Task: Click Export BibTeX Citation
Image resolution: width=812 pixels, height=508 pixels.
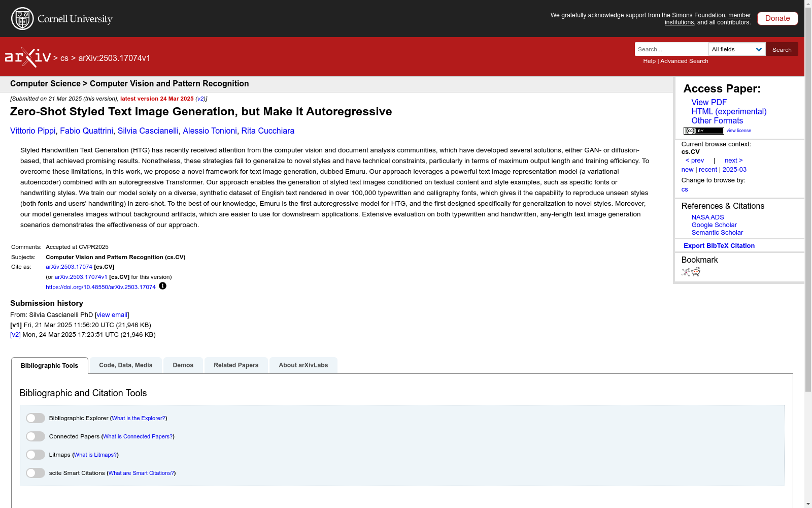Action: coord(719,246)
